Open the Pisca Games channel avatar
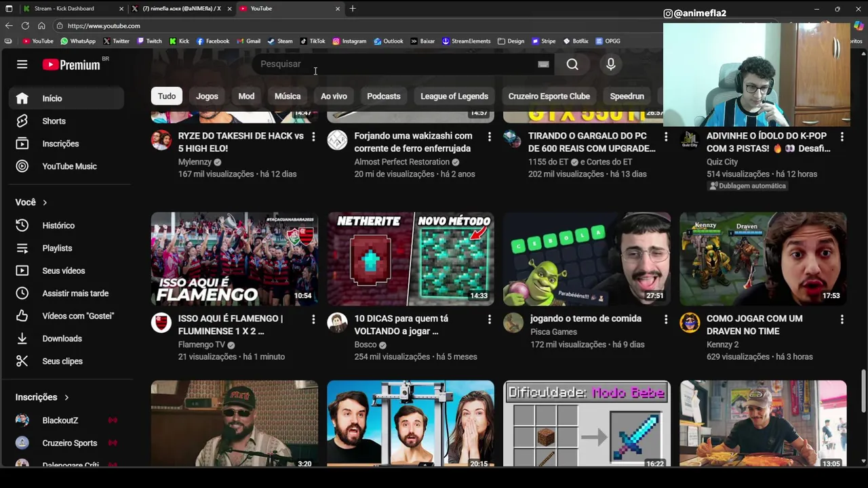The height and width of the screenshot is (488, 868). point(513,323)
